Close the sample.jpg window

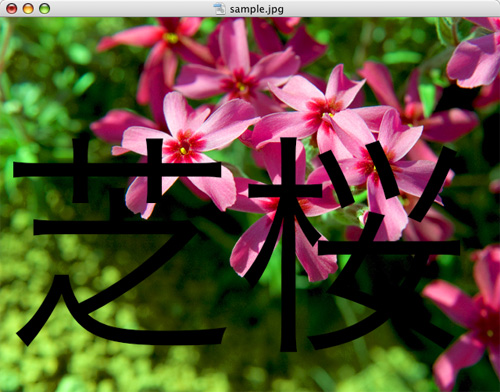12,9
